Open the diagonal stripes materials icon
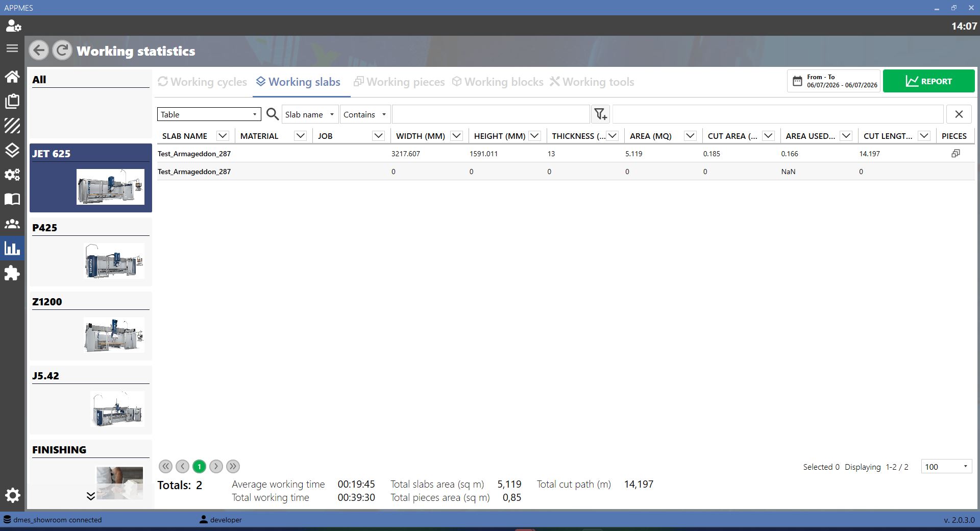 pos(12,126)
